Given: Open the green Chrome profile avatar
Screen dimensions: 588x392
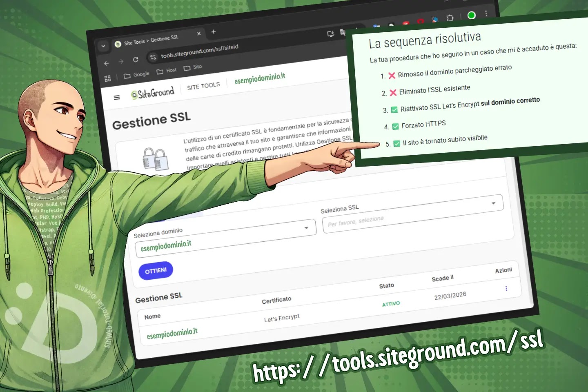Looking at the screenshot, I should pos(471,15).
